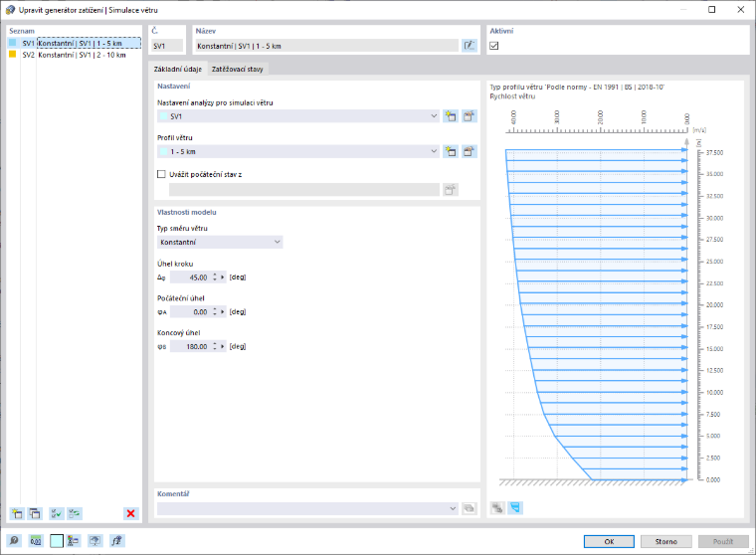
Task: Click the Koncový úhel spinner arrows
Action: click(215, 347)
